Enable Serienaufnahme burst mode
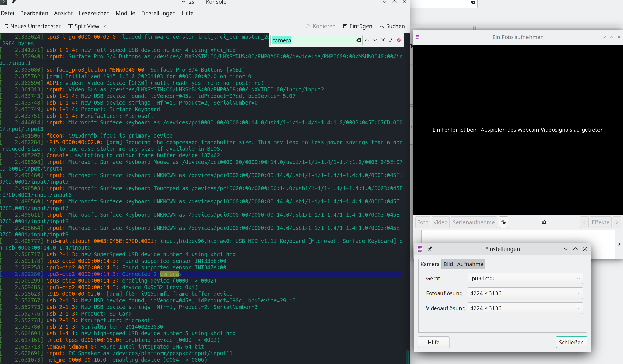Viewport: 623px width, 364px height. click(473, 222)
